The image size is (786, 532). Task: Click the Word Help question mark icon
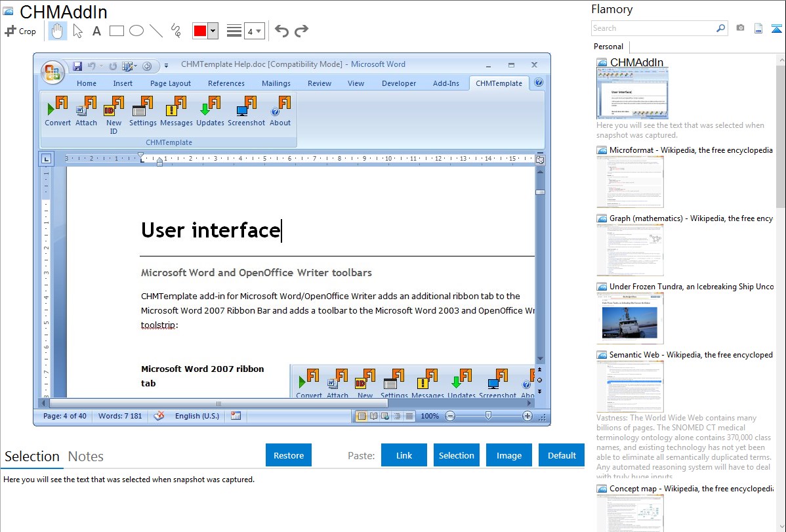[539, 82]
